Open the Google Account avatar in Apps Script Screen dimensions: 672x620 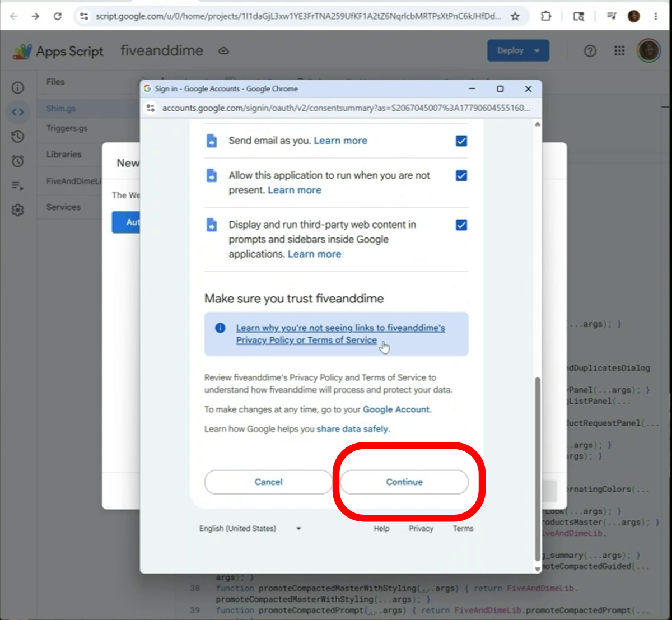click(648, 51)
